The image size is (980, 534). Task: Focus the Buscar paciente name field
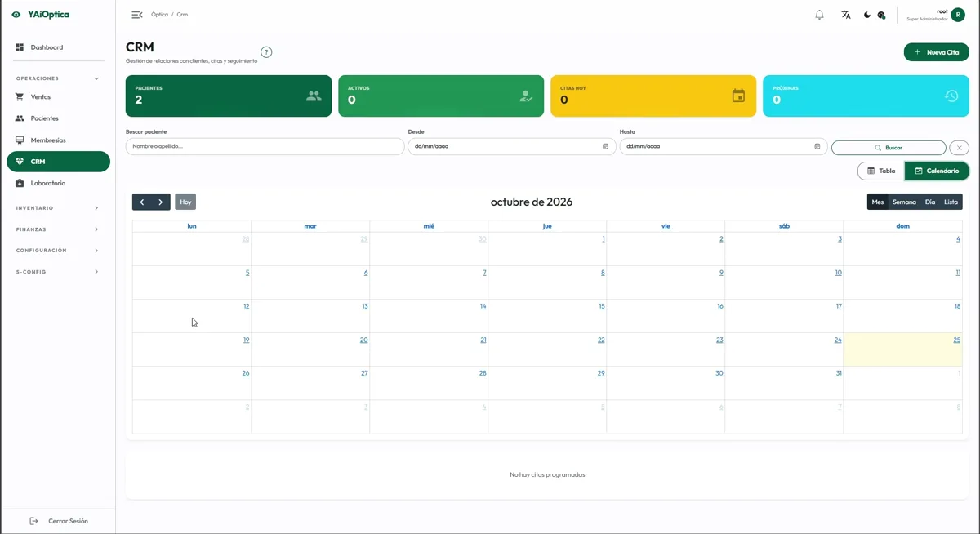pyautogui.click(x=265, y=146)
